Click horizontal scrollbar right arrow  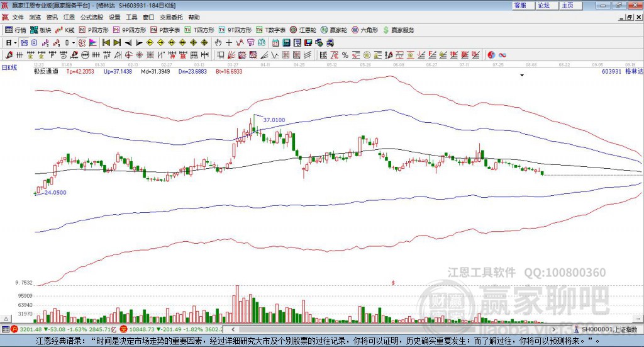click(553, 329)
